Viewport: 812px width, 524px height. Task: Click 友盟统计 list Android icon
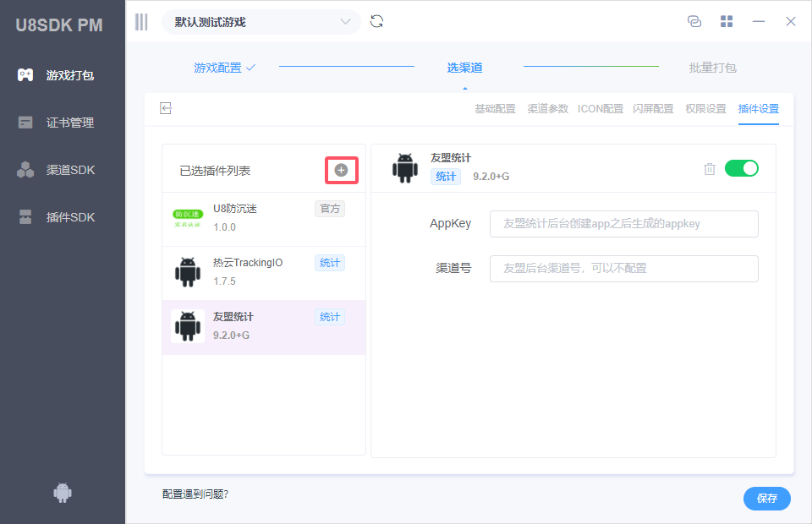point(188,326)
